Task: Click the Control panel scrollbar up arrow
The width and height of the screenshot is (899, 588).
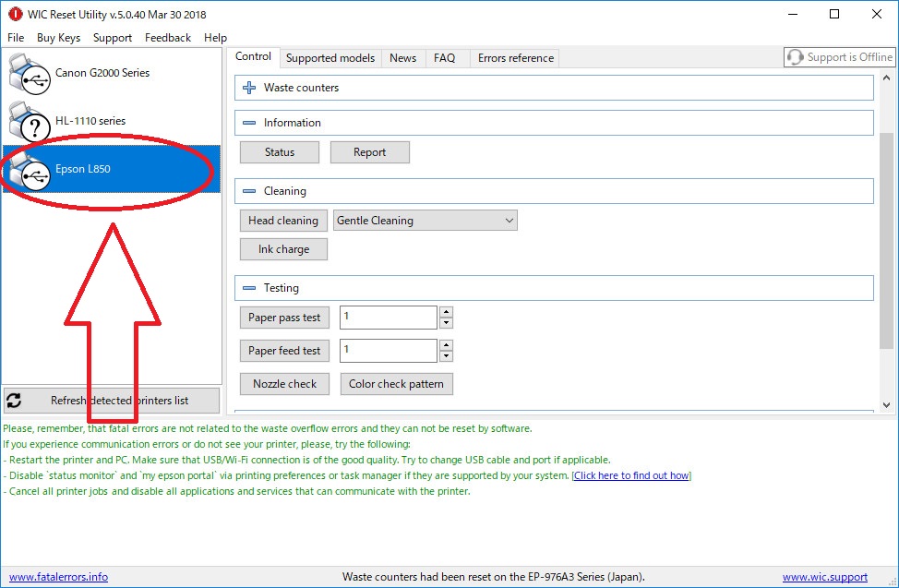Action: pos(886,78)
